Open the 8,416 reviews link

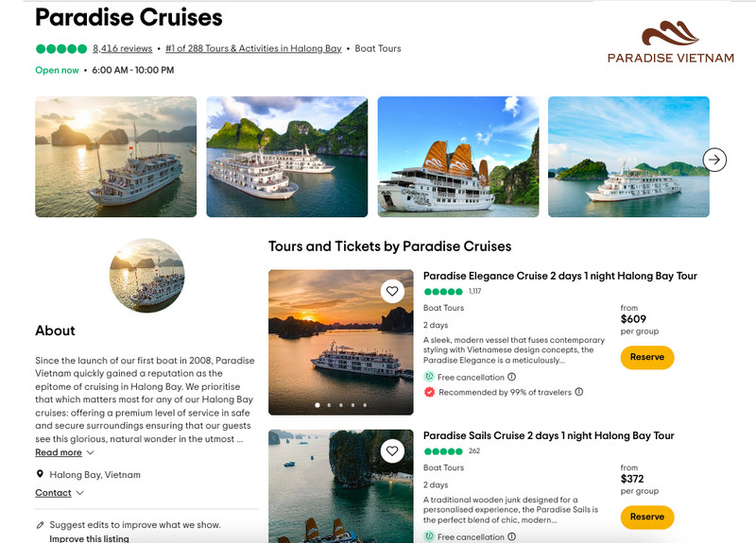(122, 48)
